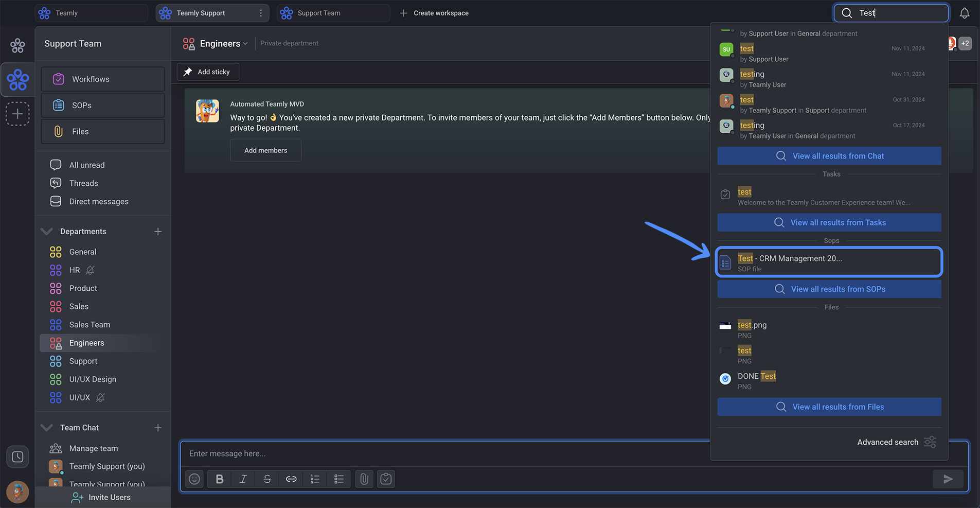Add a new department with plus icon
Viewport: 980px width, 508px height.
coord(158,232)
